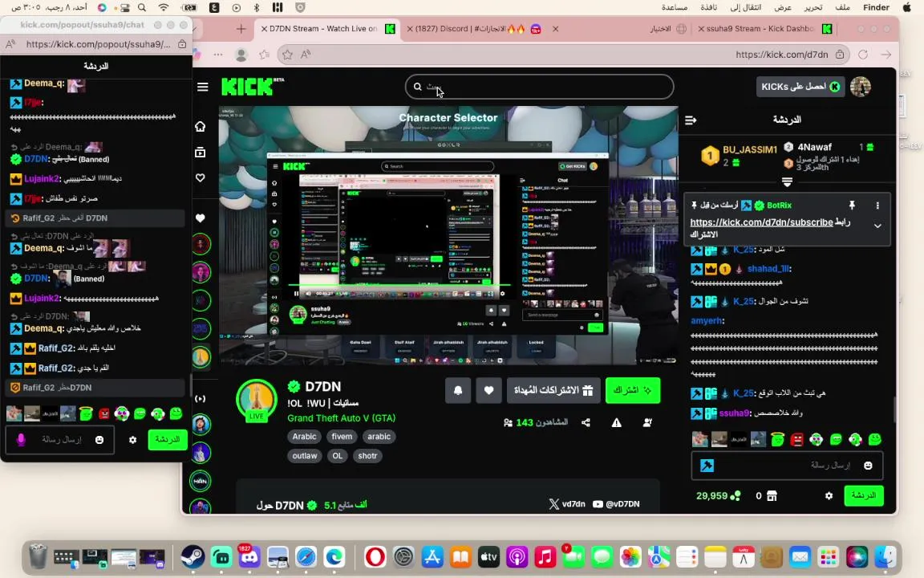Open emoji picker in popout chat input
This screenshot has height=578, width=924.
coord(99,440)
